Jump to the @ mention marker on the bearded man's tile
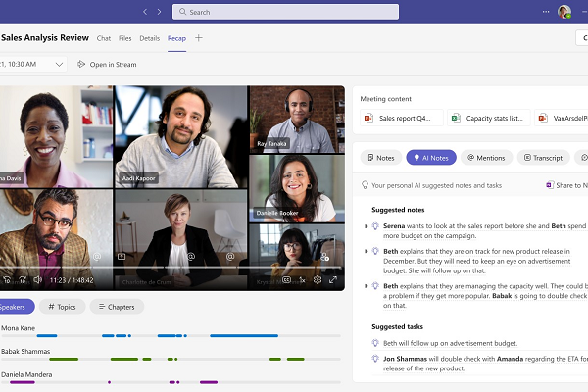Viewport: 588px width, 392px height. [97, 257]
